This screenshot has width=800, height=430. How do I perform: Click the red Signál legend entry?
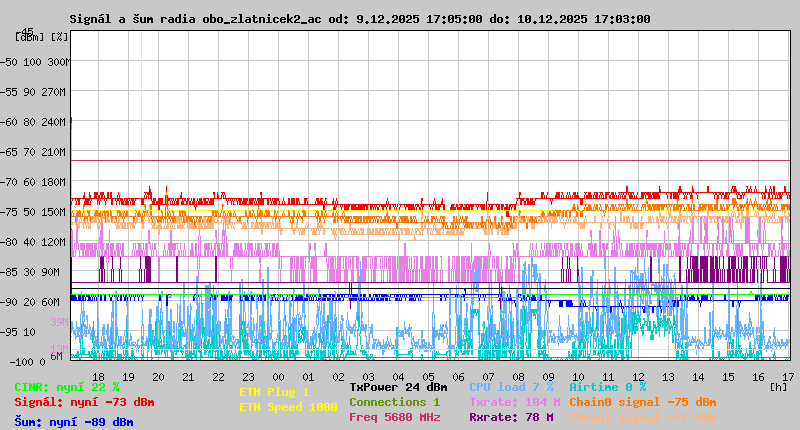coord(84,402)
